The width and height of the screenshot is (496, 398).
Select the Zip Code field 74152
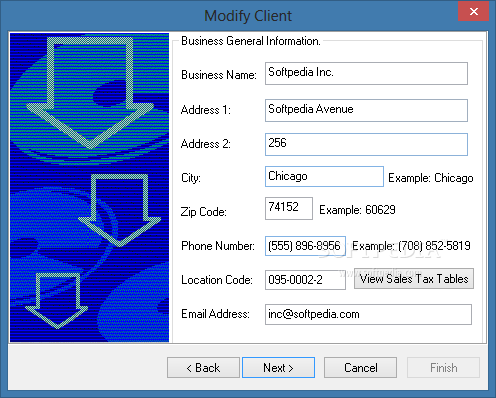(289, 208)
